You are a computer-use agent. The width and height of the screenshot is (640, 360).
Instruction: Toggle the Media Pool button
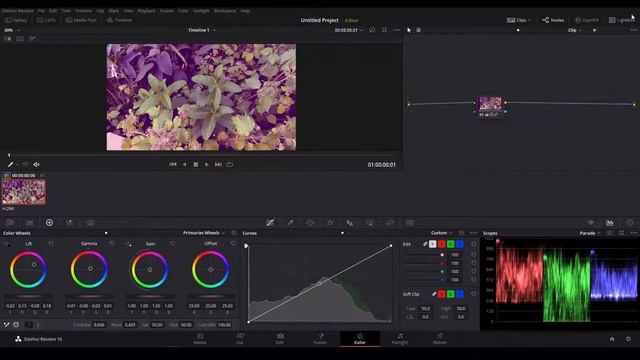coord(81,20)
